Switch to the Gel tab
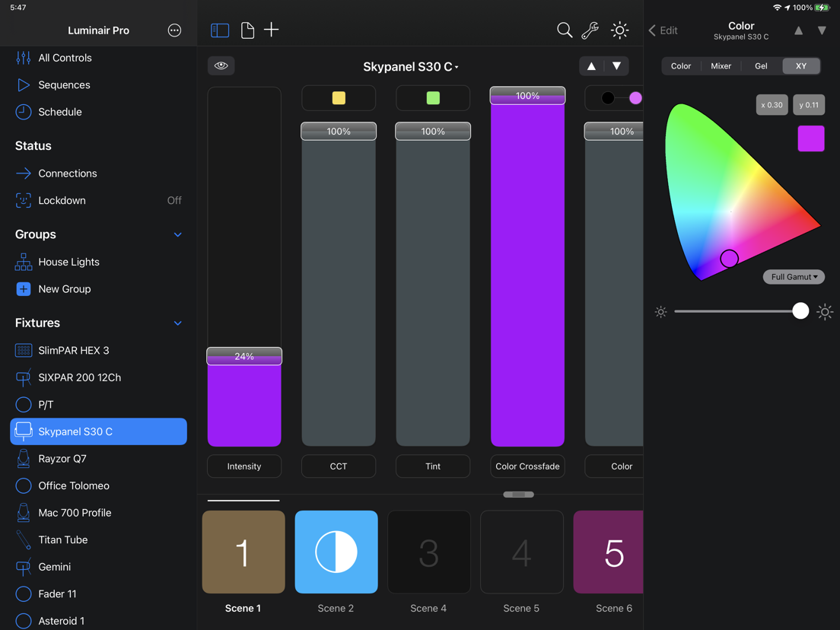 pos(761,66)
